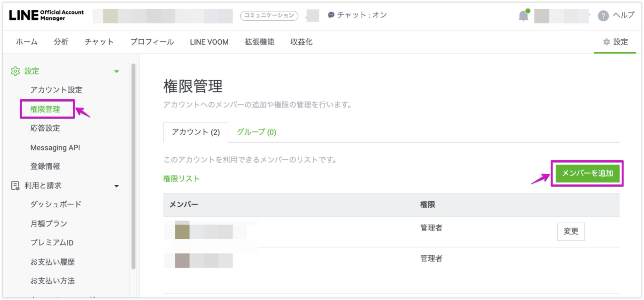Open the 権限リスト link

click(181, 178)
